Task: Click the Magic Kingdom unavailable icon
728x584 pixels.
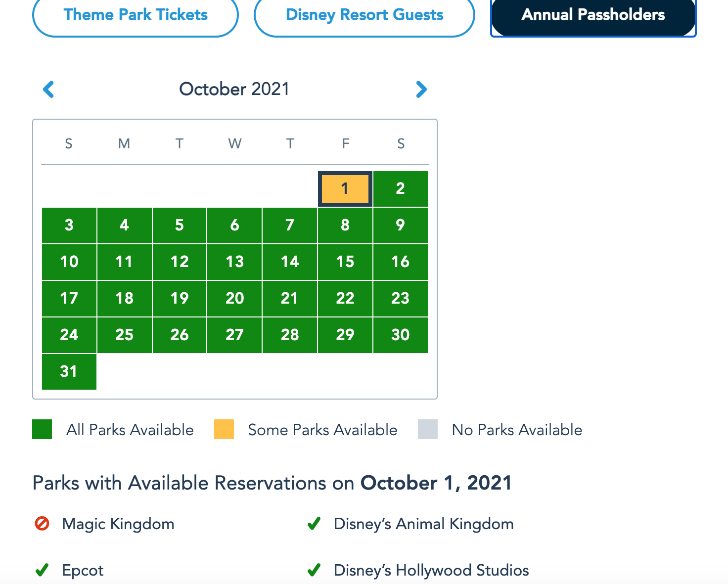Action: [x=42, y=523]
